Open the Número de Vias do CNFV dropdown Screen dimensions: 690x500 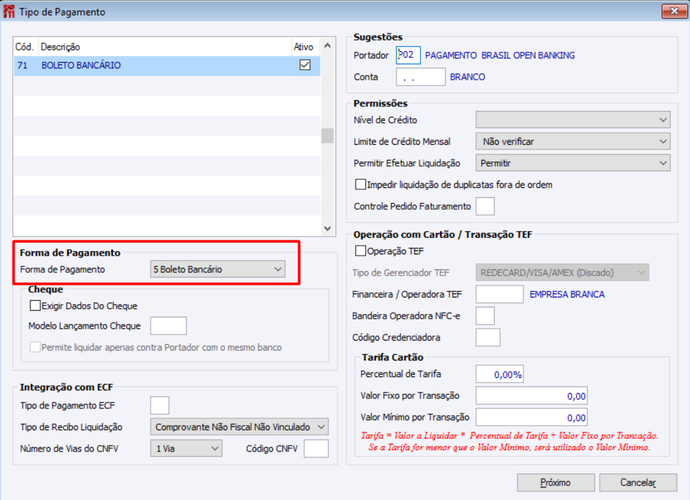coord(186,449)
